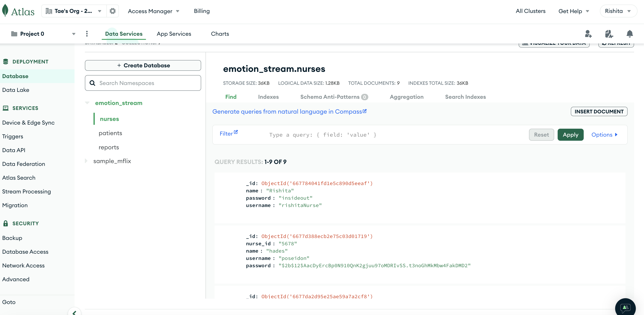This screenshot has height=315, width=644.
Task: Open project options three-dot menu
Action: click(x=87, y=34)
